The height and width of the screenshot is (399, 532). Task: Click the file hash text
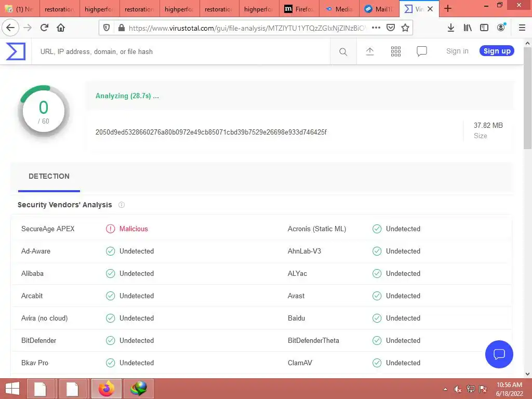coord(211,132)
